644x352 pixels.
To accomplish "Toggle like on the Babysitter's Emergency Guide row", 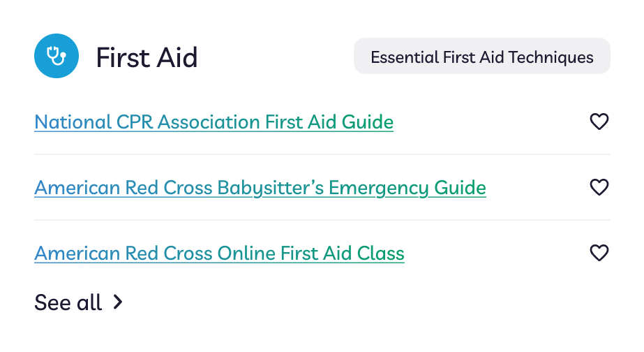I will coord(599,187).
